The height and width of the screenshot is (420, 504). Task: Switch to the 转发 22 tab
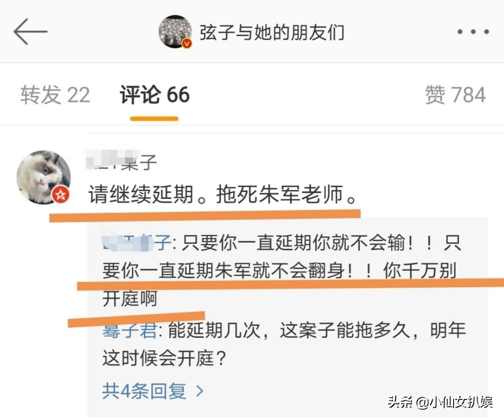55,95
